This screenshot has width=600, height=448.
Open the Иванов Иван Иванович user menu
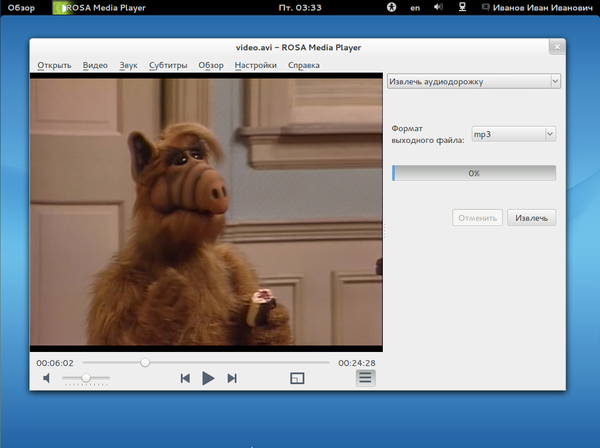[537, 8]
